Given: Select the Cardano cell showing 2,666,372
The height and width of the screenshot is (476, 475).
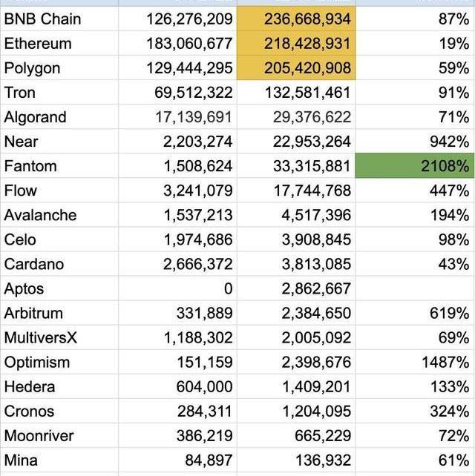Looking at the screenshot, I should [x=177, y=264].
